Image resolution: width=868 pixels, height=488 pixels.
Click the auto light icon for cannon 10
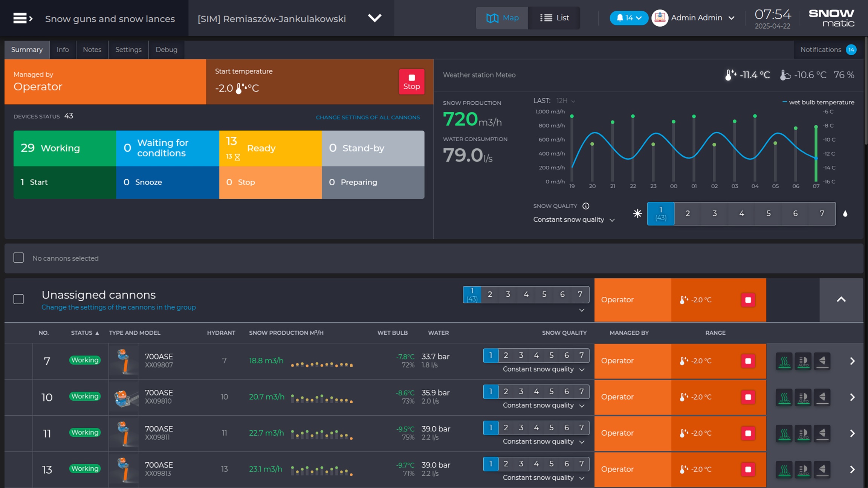tap(803, 398)
